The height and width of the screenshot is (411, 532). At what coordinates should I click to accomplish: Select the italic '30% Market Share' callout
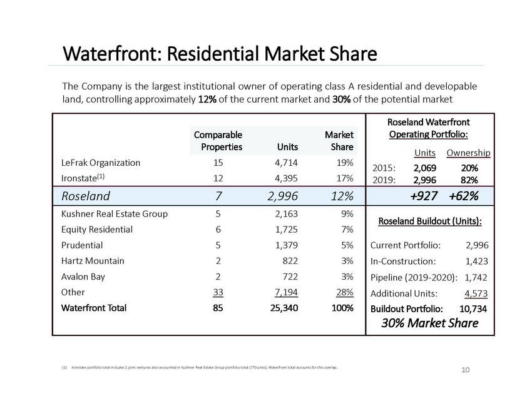tap(429, 323)
